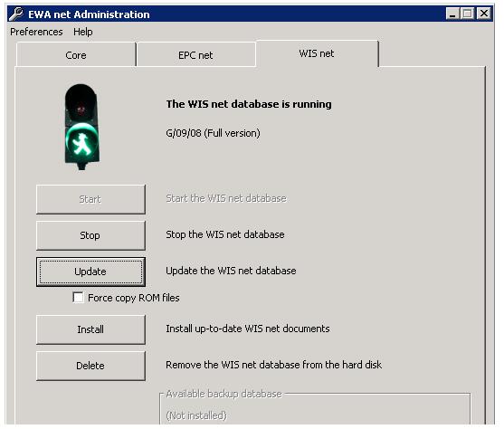
Task: Click the version text 'G/09/08 (Full version)'
Action: pyautogui.click(x=214, y=133)
